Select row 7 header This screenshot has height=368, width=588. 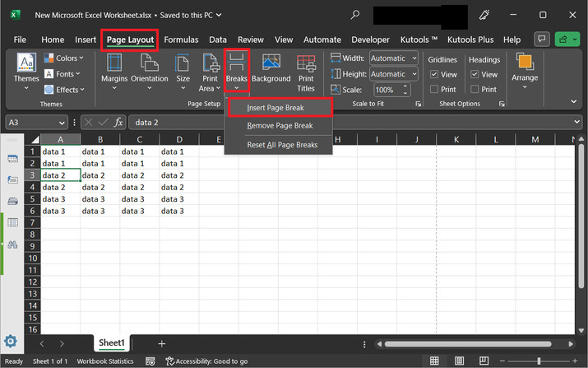coord(32,222)
